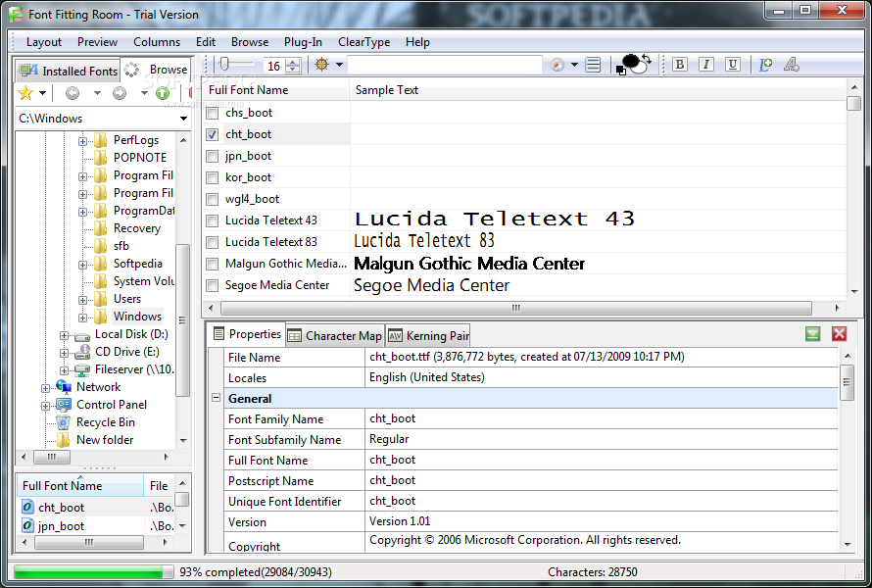Go back with the left arrow icon
This screenshot has width=872, height=588.
point(73,93)
